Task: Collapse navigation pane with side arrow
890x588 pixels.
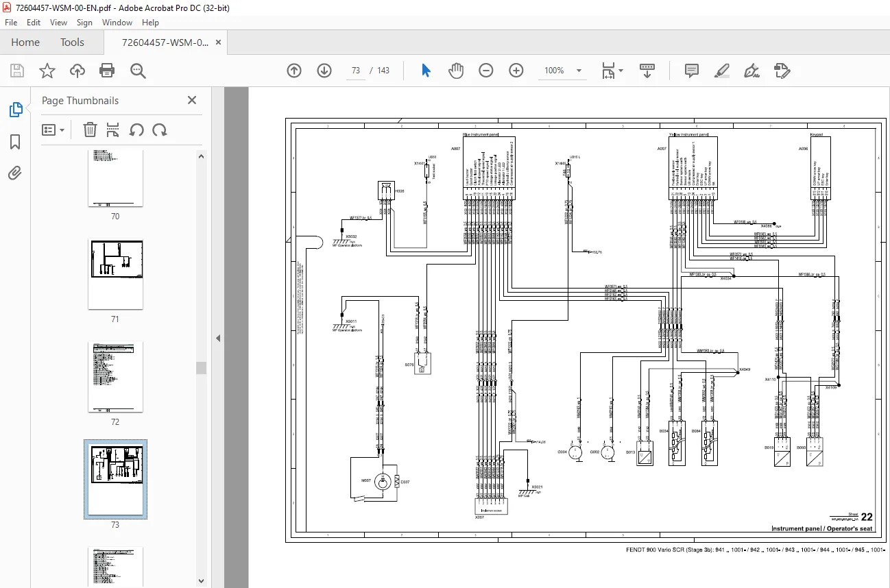Action: click(x=218, y=338)
